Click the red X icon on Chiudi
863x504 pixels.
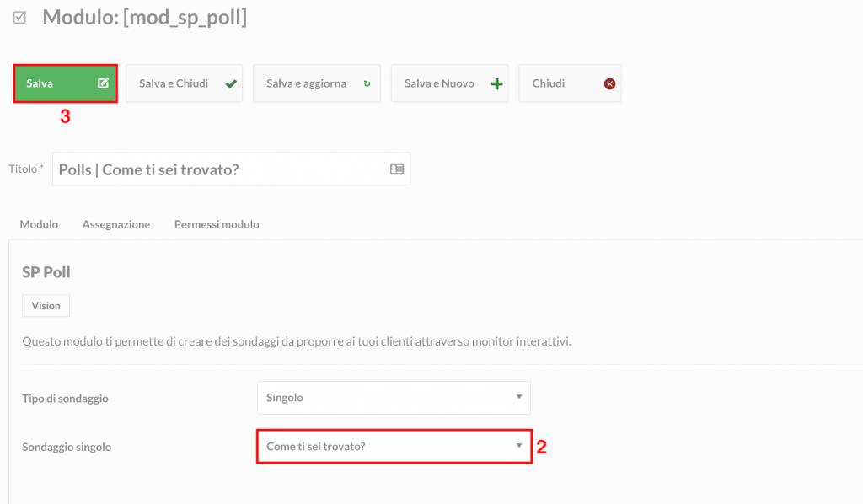[x=610, y=83]
